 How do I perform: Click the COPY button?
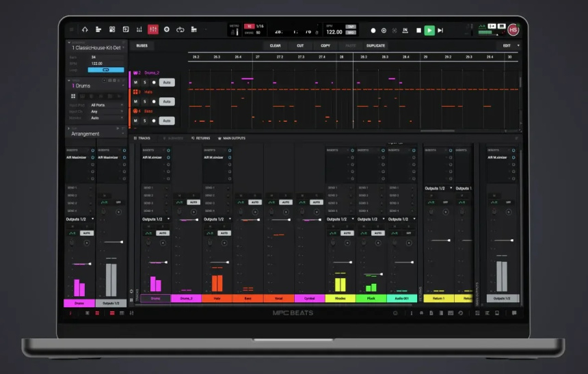pyautogui.click(x=325, y=46)
